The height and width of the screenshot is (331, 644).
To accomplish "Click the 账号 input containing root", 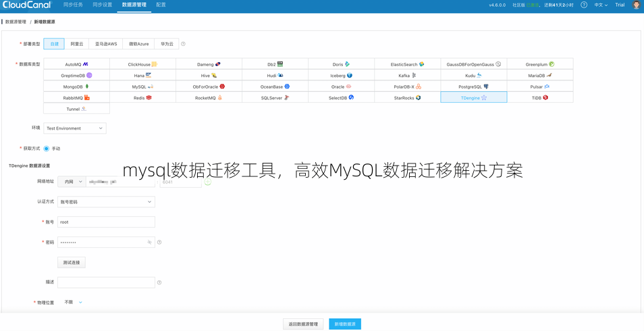I will click(x=107, y=222).
